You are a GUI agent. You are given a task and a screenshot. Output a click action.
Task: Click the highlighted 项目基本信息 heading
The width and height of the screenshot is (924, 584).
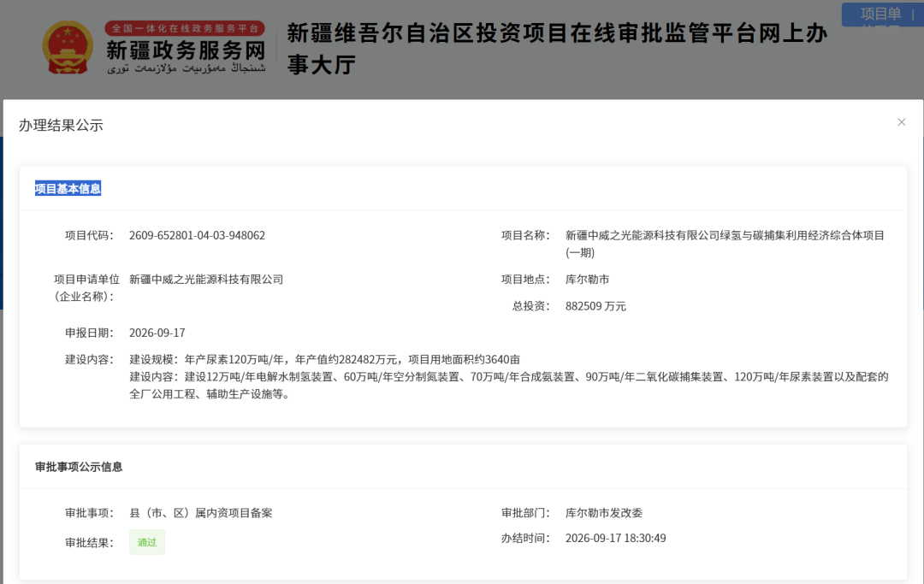click(68, 188)
